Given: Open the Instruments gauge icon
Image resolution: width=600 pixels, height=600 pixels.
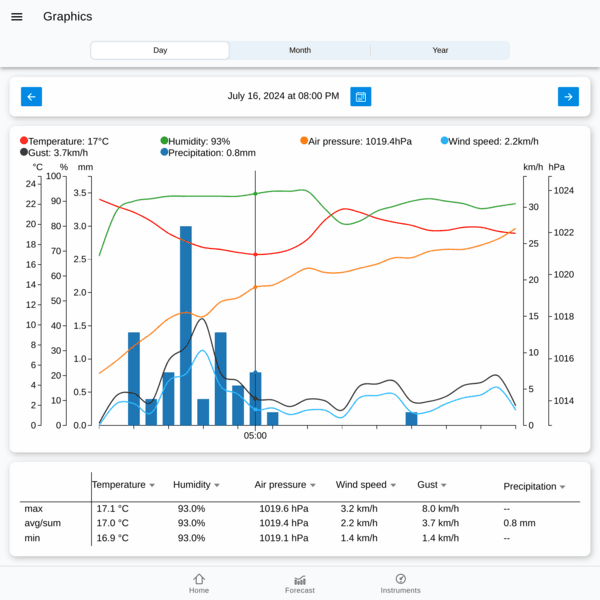Looking at the screenshot, I should pyautogui.click(x=400, y=579).
